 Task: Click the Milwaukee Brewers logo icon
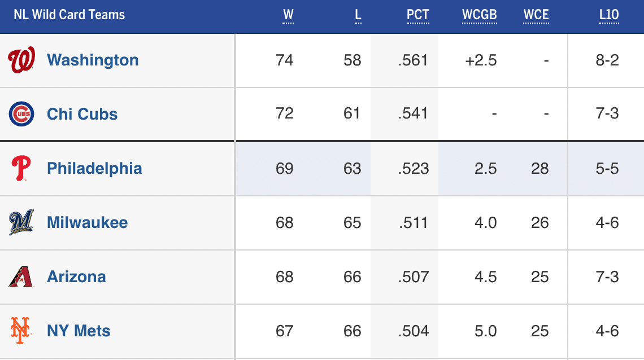point(21,222)
